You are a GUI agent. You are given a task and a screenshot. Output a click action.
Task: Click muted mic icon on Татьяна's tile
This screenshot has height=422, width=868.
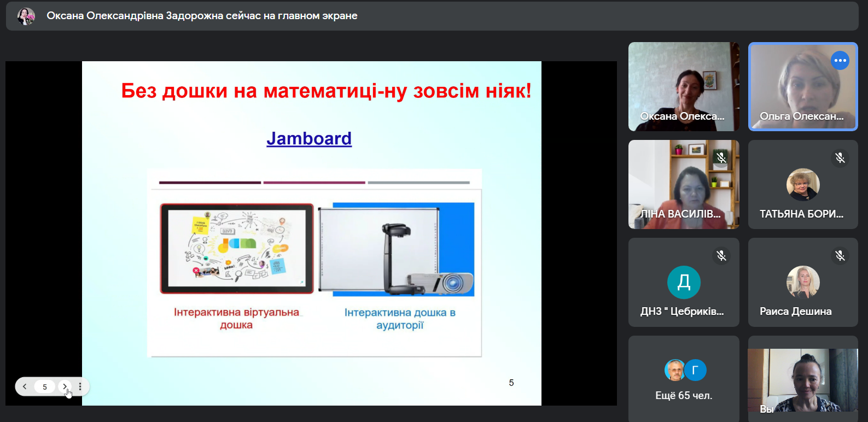tap(840, 158)
